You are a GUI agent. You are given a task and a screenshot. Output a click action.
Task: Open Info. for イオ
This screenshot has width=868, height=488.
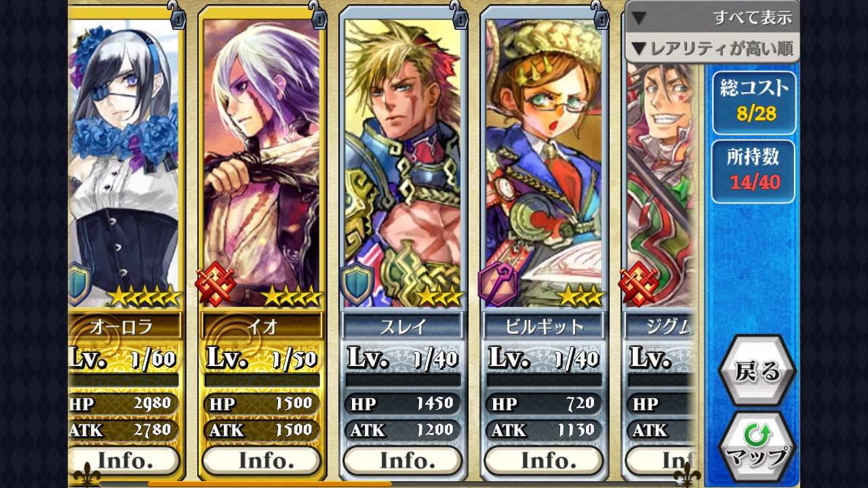click(x=262, y=460)
